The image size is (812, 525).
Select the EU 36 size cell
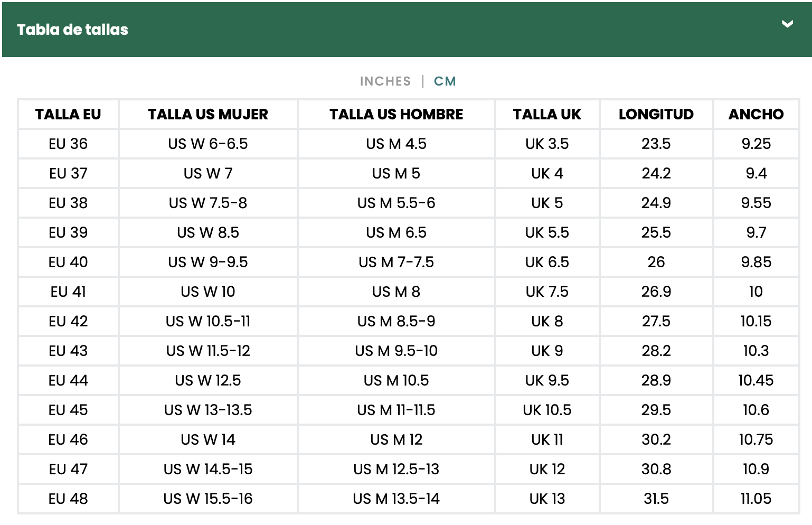pos(68,144)
